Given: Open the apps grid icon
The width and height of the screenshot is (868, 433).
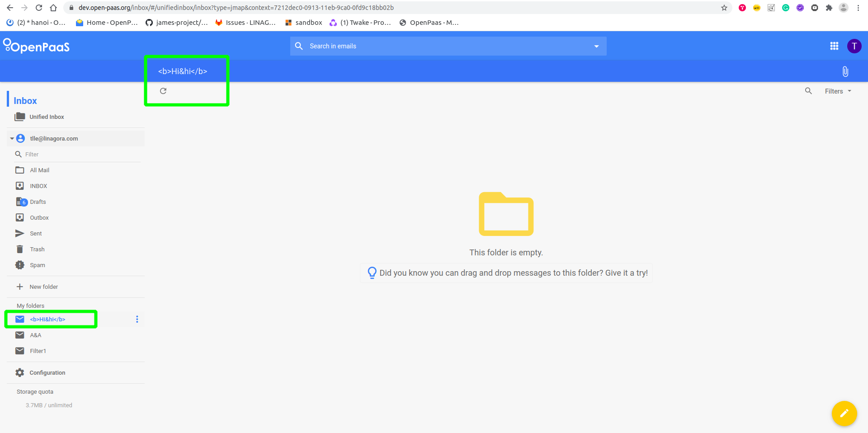Looking at the screenshot, I should pyautogui.click(x=834, y=46).
